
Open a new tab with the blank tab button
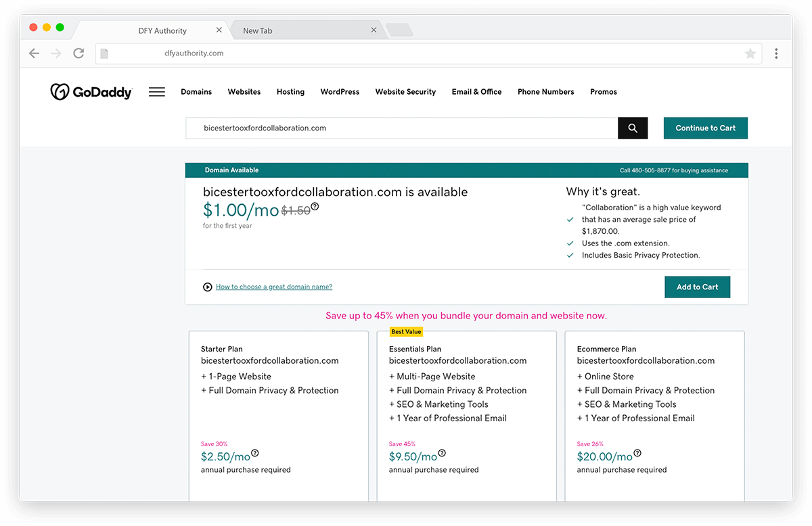click(x=399, y=30)
